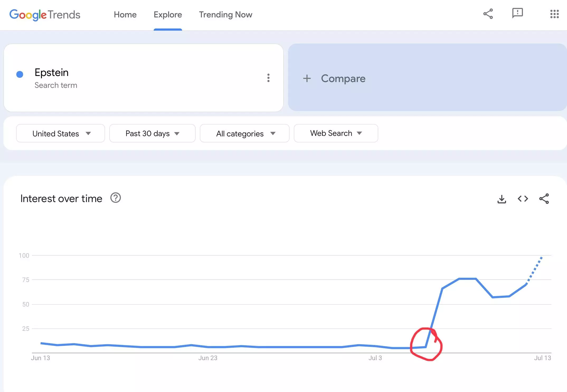567x392 pixels.
Task: Click the Jul 3 axis label
Action: click(375, 358)
